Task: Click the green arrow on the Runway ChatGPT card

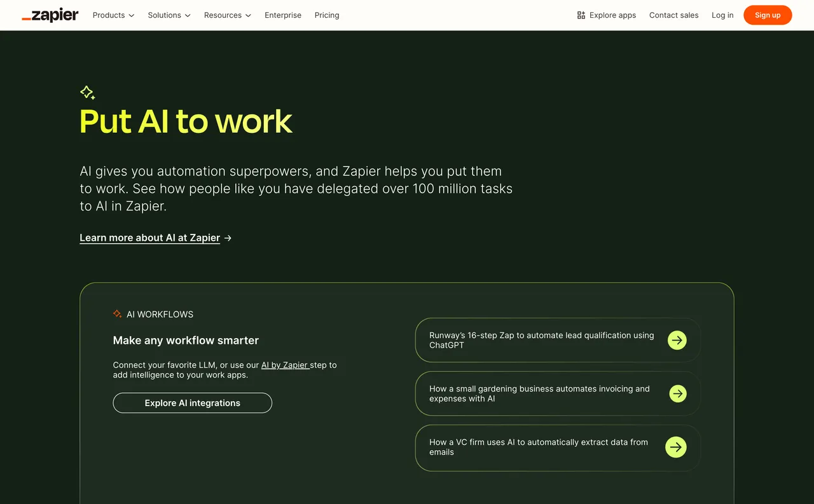Action: pos(677,340)
